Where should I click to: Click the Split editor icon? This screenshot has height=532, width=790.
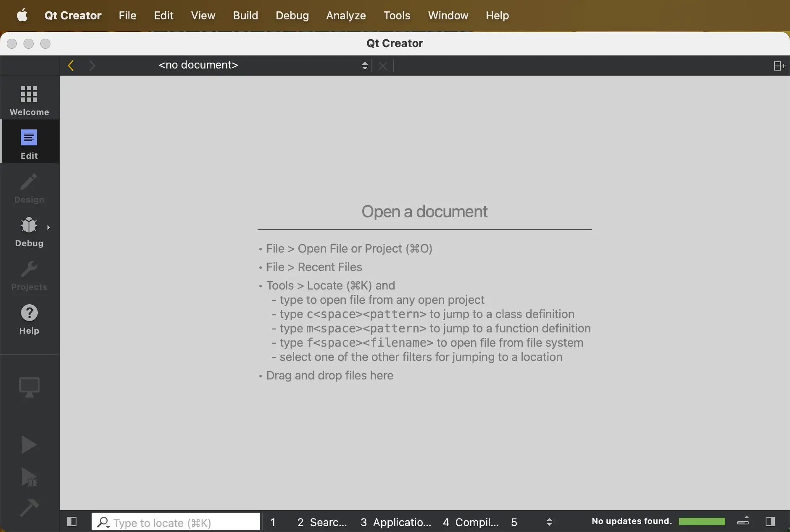[x=779, y=66]
